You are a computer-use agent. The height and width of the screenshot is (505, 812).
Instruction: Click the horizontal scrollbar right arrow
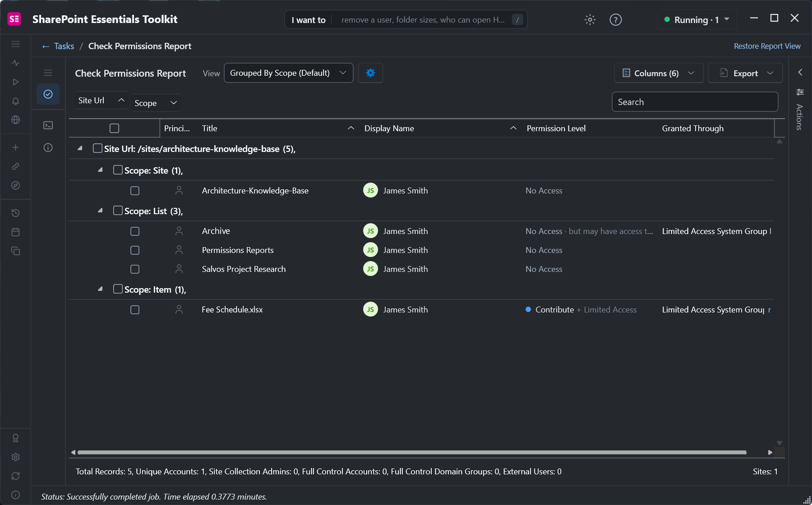click(x=770, y=452)
